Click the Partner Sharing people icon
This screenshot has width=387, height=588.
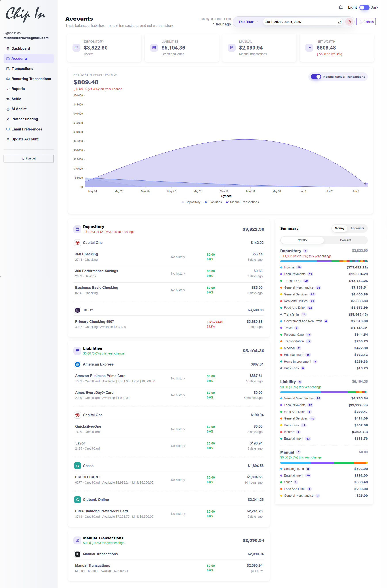pos(8,119)
